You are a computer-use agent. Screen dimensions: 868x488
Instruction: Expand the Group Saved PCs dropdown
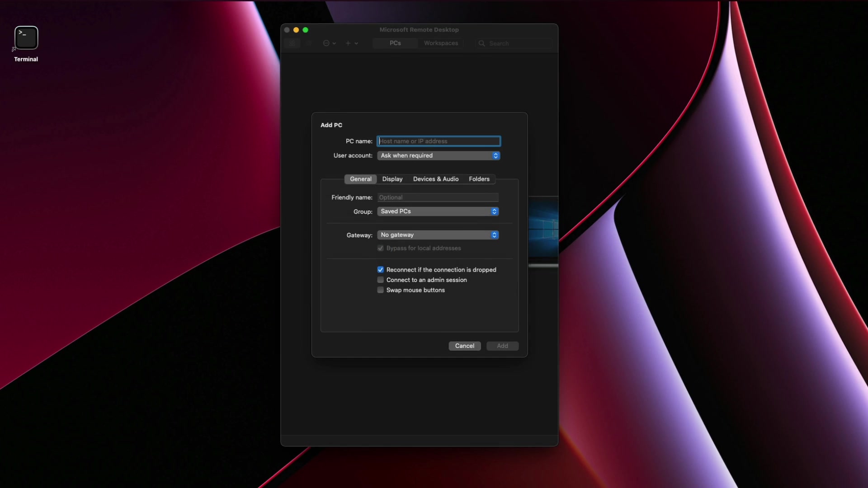pos(438,211)
